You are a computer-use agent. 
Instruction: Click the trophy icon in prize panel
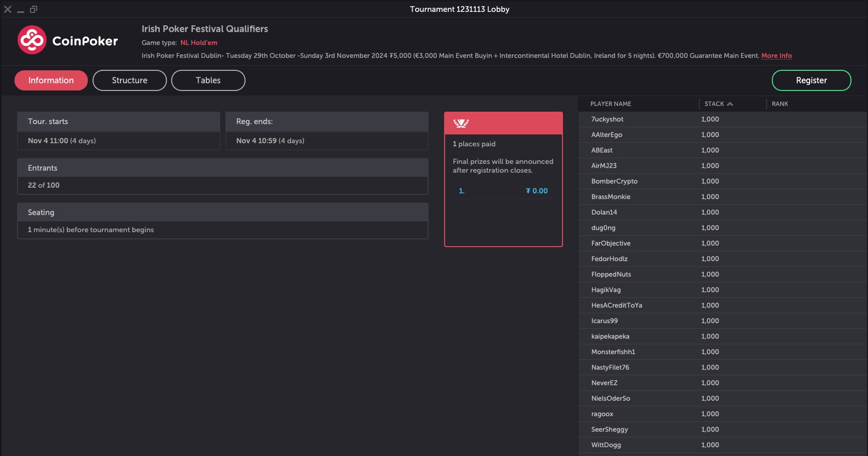pos(461,123)
